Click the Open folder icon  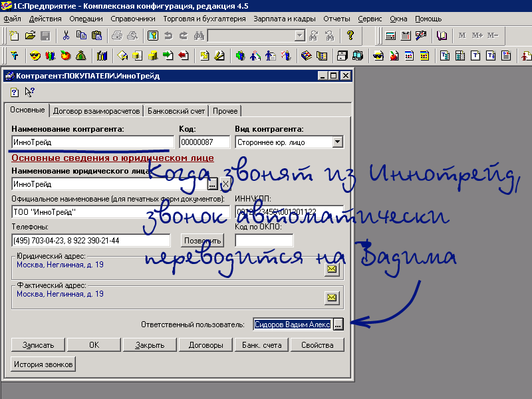tap(30, 35)
